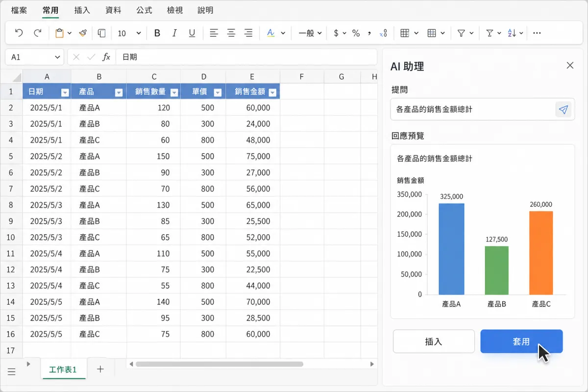Viewport: 588px width, 392px height.
Task: Click the decimal places icon
Action: [383, 33]
